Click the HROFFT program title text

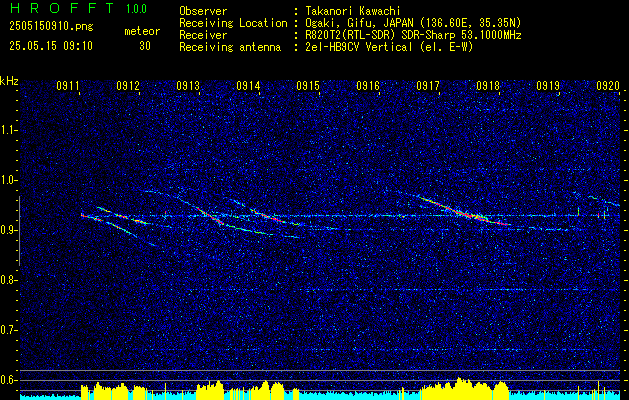pyautogui.click(x=62, y=8)
